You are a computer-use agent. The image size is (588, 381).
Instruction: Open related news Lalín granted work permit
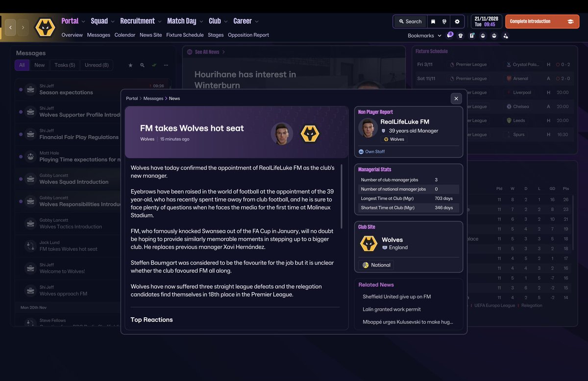(392, 309)
